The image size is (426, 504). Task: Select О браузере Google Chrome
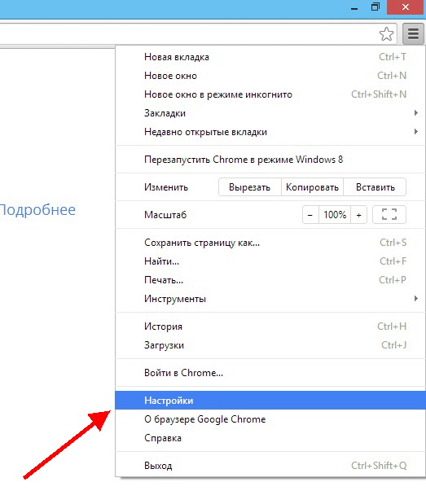[270, 419]
